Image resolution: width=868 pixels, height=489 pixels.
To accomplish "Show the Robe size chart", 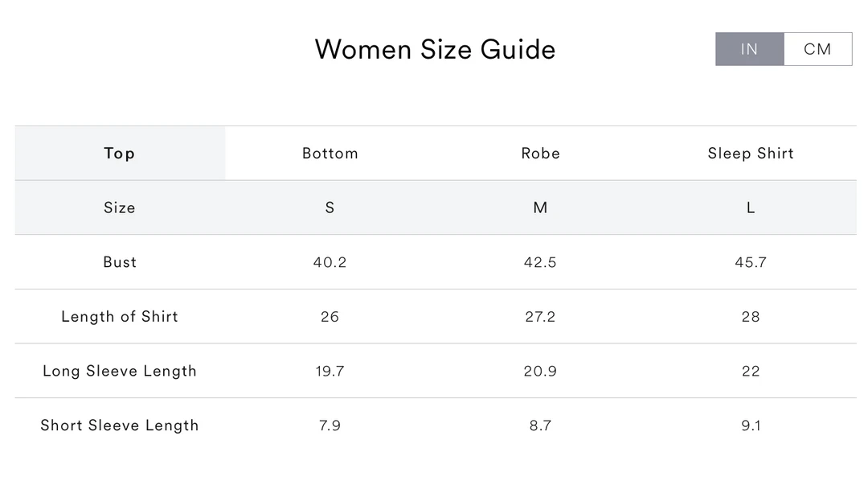I will 540,154.
